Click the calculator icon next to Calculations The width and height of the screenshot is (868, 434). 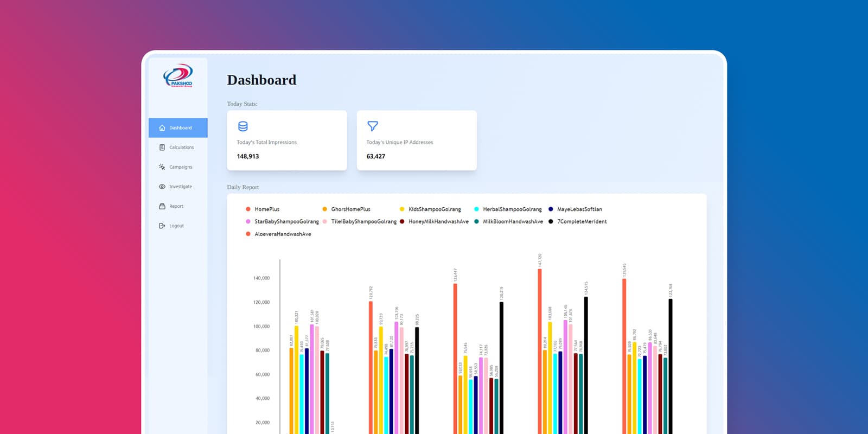pyautogui.click(x=162, y=148)
